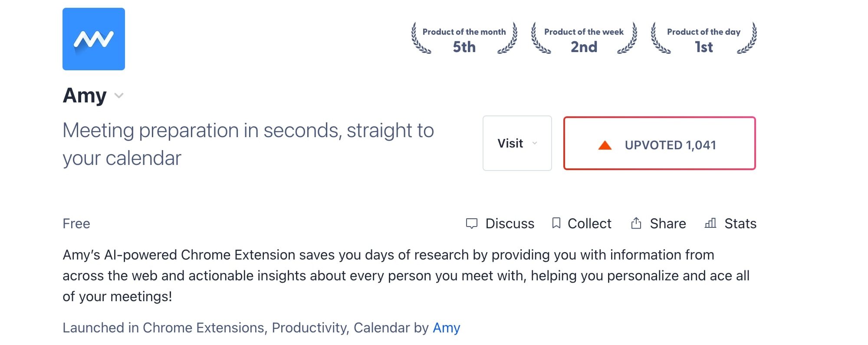Click the Share upload icon
The height and width of the screenshot is (345, 868).
click(636, 223)
